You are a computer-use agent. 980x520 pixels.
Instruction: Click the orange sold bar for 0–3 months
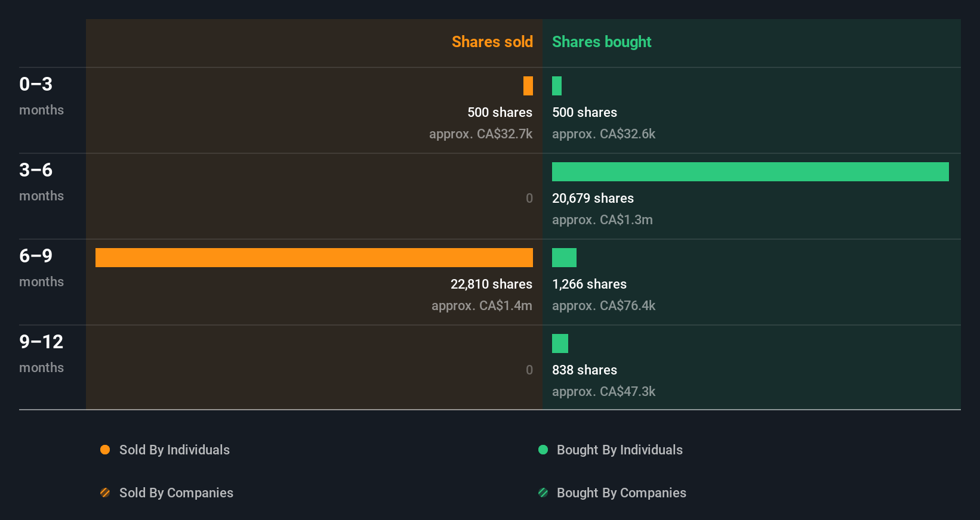point(528,86)
